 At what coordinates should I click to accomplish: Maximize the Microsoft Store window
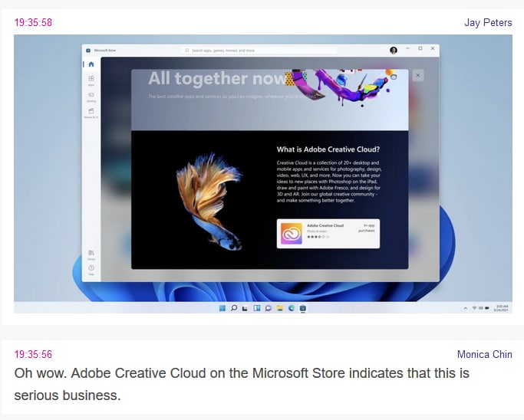[420, 48]
